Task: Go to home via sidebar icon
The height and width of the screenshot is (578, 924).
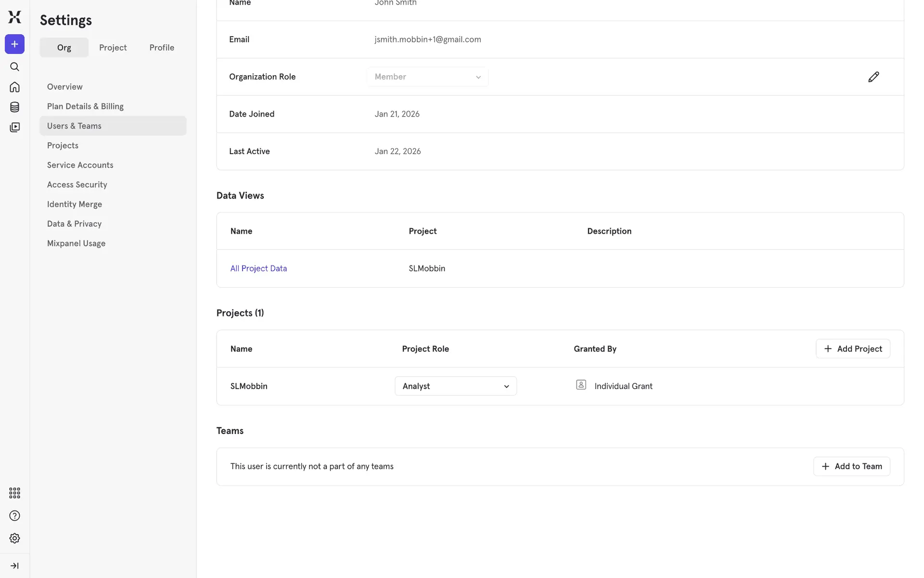Action: 14,87
